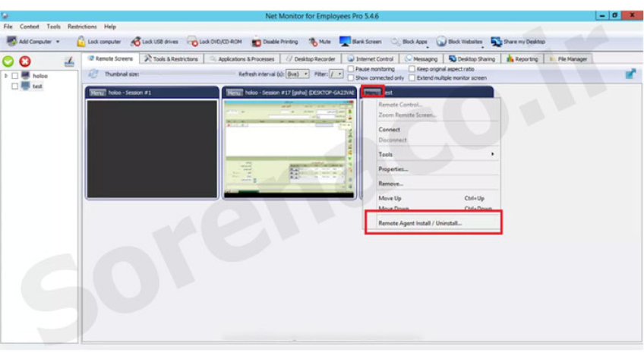644x362 pixels.
Task: Click the Blank Screen monitor icon
Action: coord(345,42)
